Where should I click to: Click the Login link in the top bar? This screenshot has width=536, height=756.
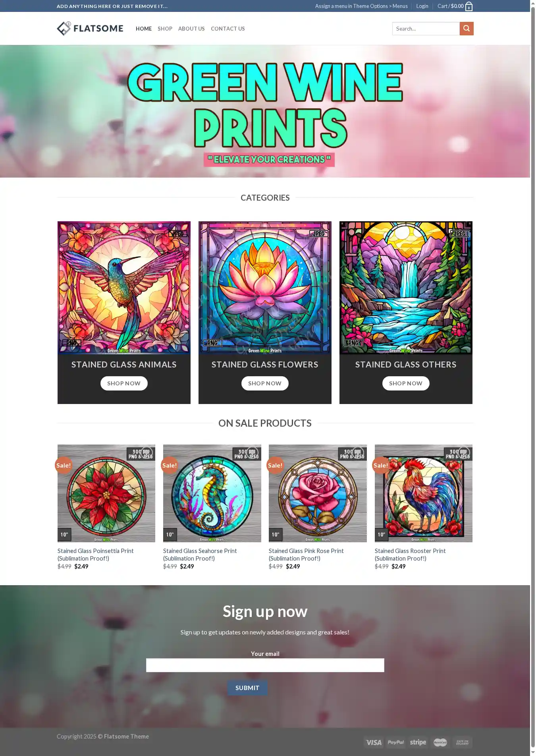422,6
